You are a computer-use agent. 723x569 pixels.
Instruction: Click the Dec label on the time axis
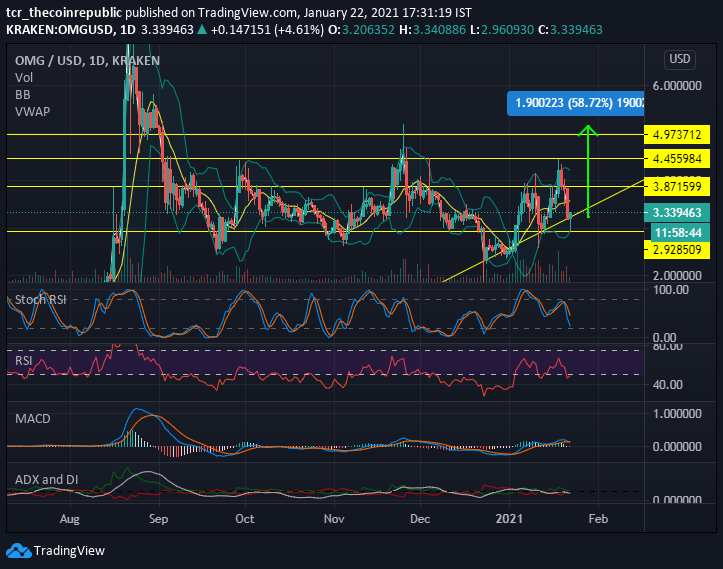[x=420, y=519]
